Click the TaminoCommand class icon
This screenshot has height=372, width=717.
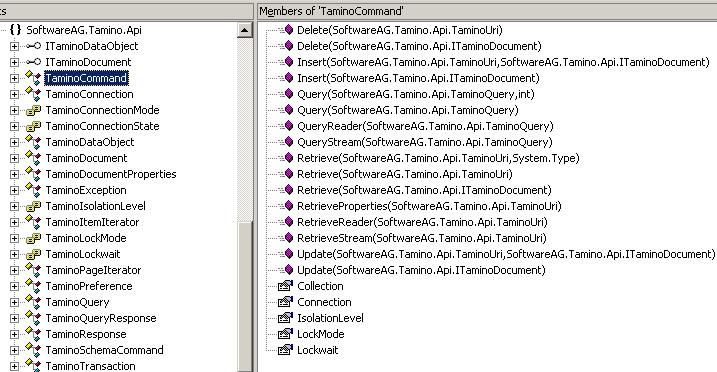point(33,78)
